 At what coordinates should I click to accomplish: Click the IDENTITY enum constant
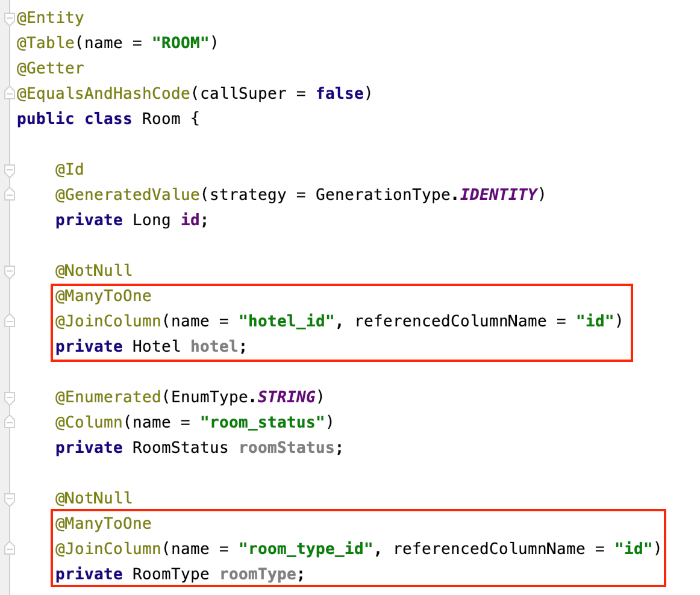tap(499, 195)
